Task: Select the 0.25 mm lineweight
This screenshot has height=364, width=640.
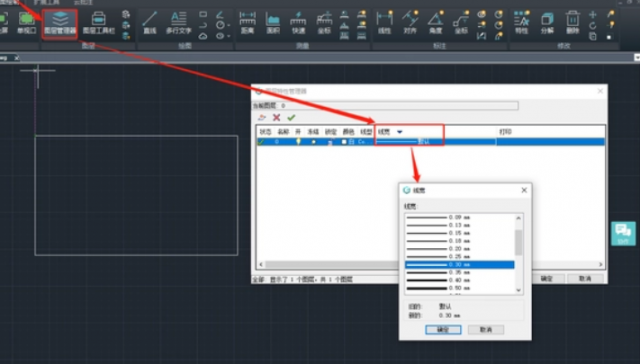Action: tap(460, 257)
